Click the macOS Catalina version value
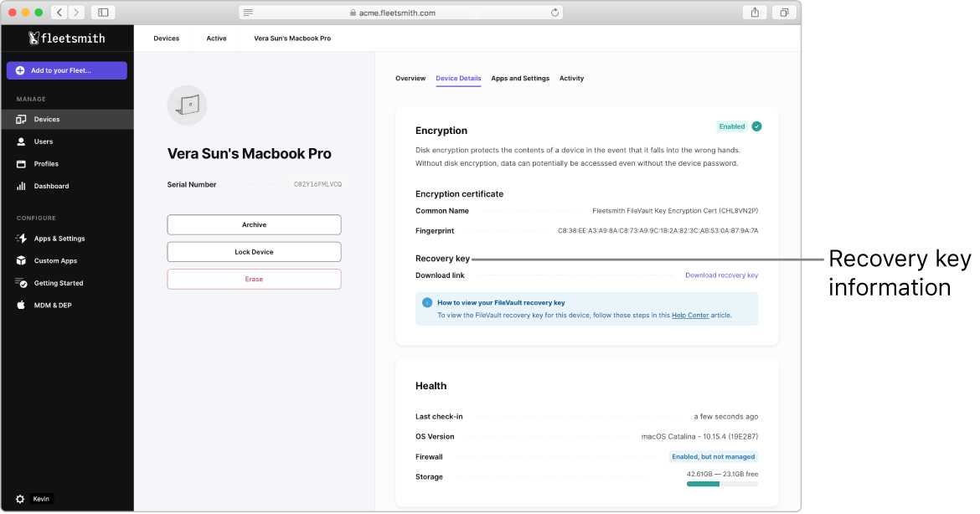Screen dimensions: 980x514 click(699, 437)
